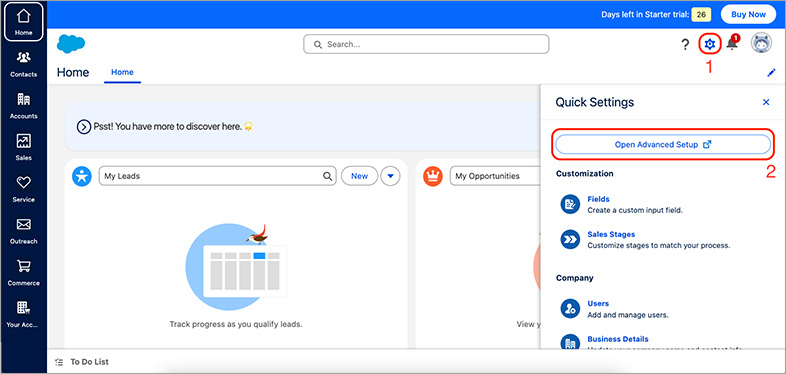Click the pencil edit page icon
Screen dimensions: 786x374
click(771, 73)
